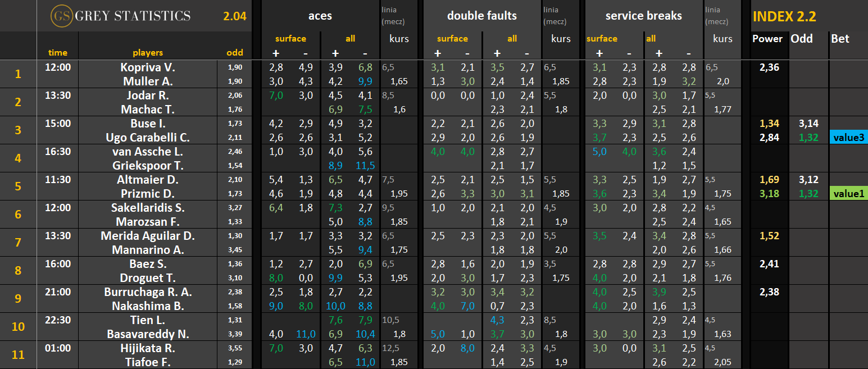Screen dimensions: 868x369
Task: Select the Power value 3,18
Action: point(770,194)
